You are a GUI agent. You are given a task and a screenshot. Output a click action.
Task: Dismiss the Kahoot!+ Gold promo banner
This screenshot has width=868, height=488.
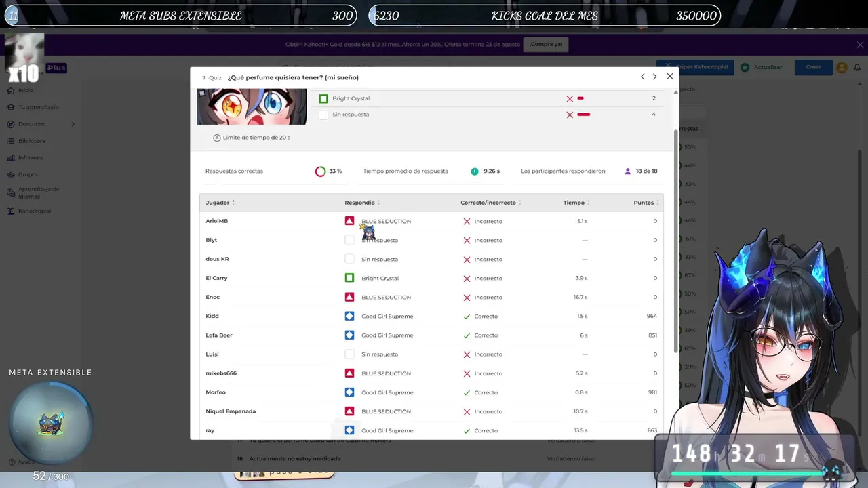click(x=860, y=45)
